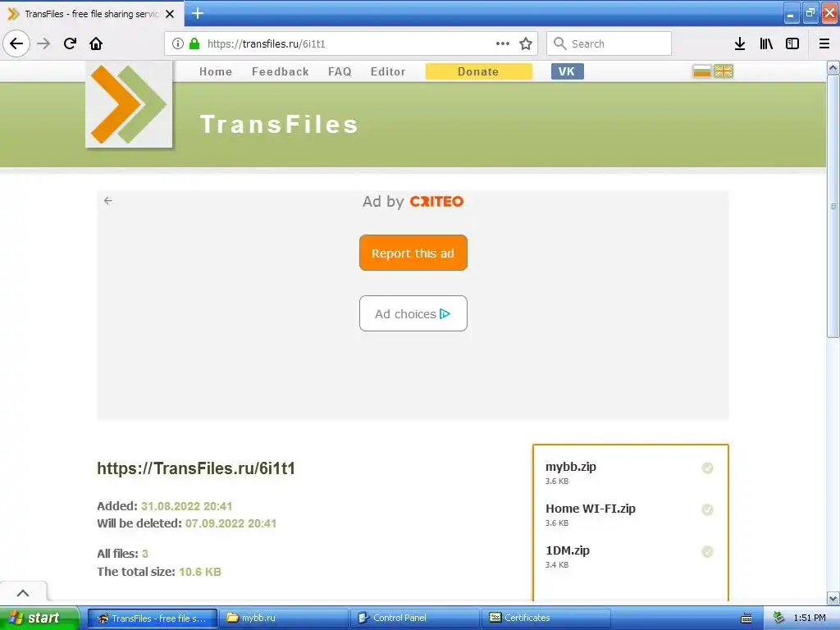Toggle the checkmark next to Home WI-FI.zip

point(707,509)
